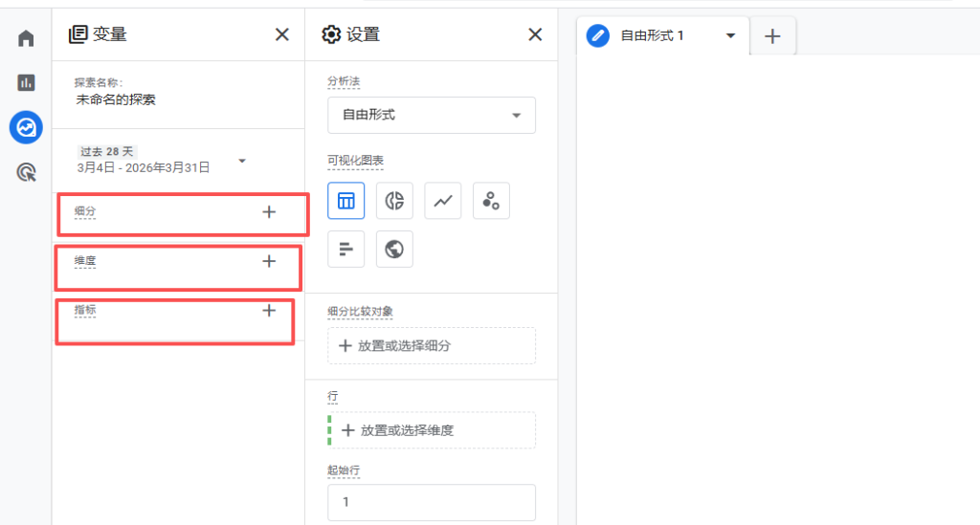
Task: Close the 设置 panel
Action: point(535,35)
